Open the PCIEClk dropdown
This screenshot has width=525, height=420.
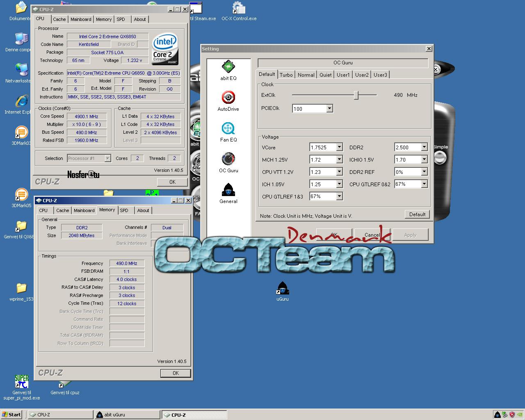[329, 109]
